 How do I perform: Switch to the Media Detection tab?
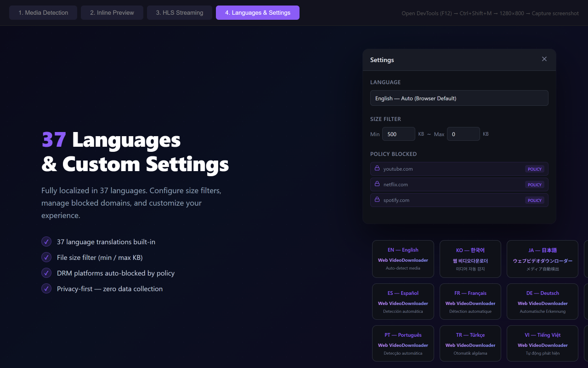pyautogui.click(x=43, y=13)
